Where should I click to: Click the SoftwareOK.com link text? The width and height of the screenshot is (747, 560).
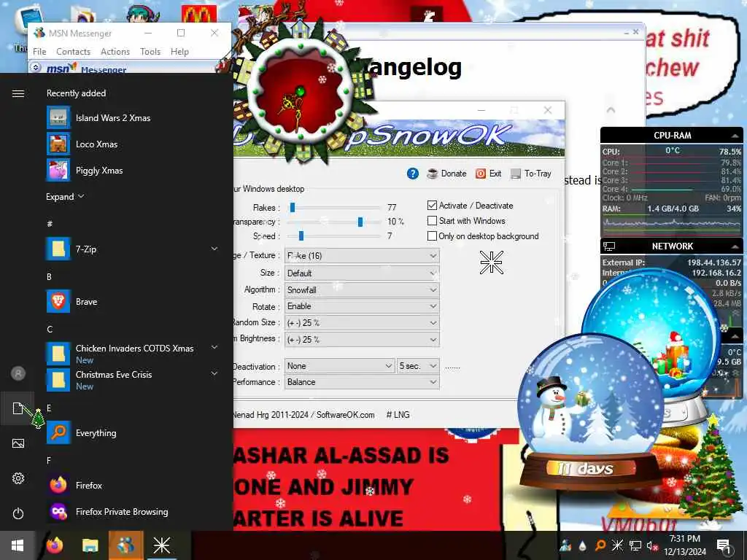click(345, 415)
